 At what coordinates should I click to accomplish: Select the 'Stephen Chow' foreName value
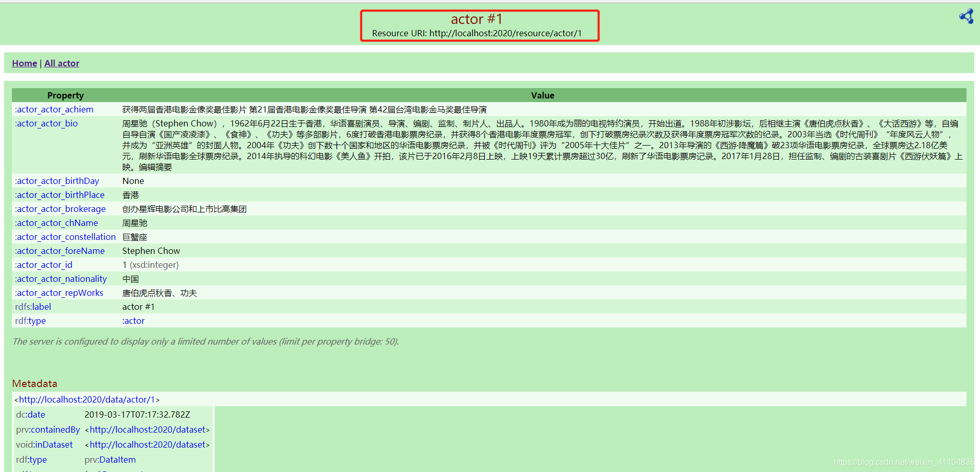[x=151, y=251]
